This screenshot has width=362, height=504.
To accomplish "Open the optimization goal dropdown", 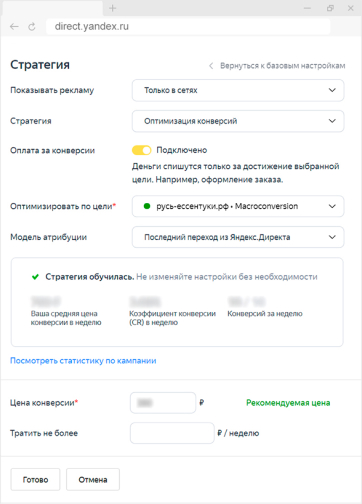I will pyautogui.click(x=238, y=206).
